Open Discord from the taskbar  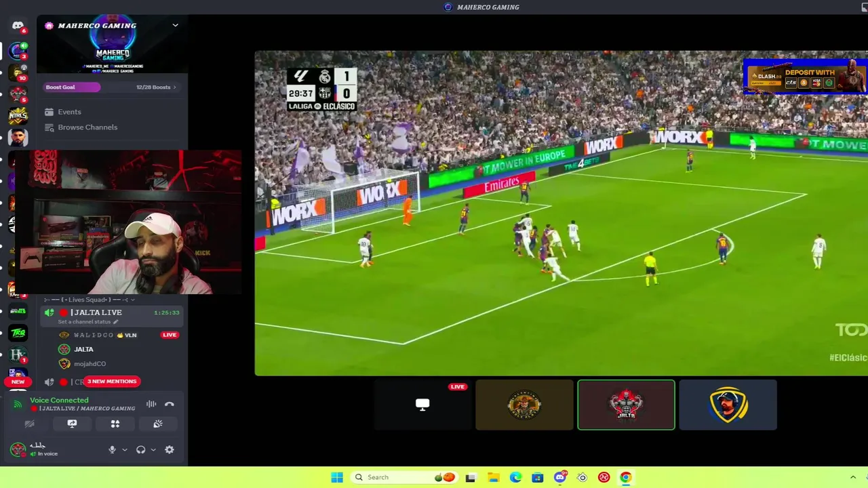pos(560,477)
